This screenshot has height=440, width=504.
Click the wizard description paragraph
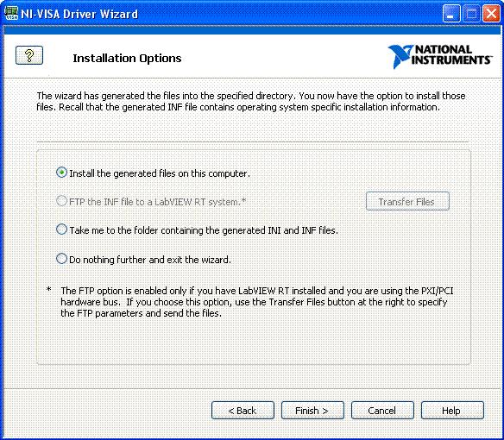point(251,102)
